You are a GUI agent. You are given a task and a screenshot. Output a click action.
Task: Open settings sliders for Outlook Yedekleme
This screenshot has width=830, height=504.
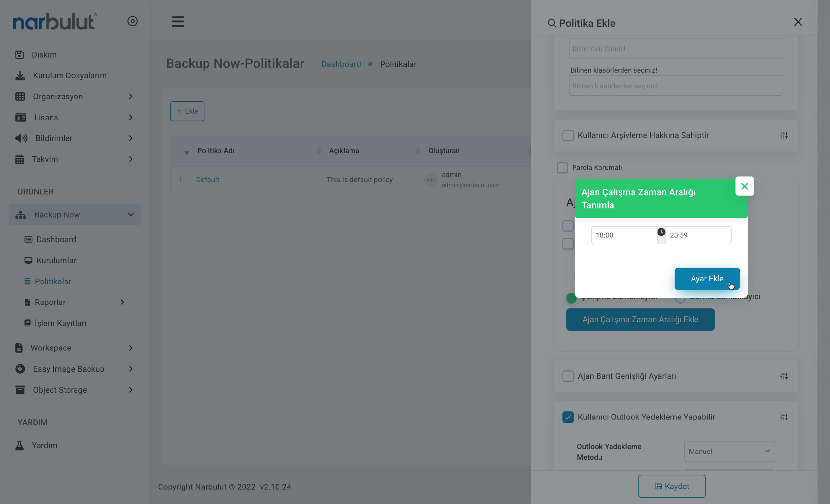(784, 417)
